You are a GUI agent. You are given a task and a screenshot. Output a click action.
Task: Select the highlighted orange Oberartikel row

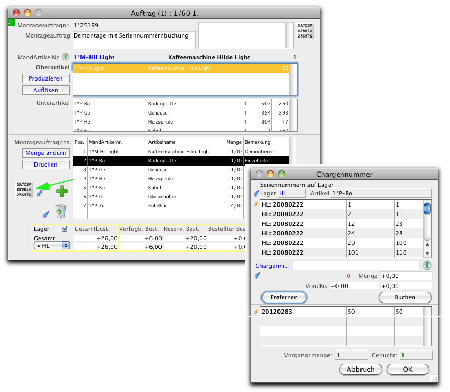pyautogui.click(x=181, y=68)
